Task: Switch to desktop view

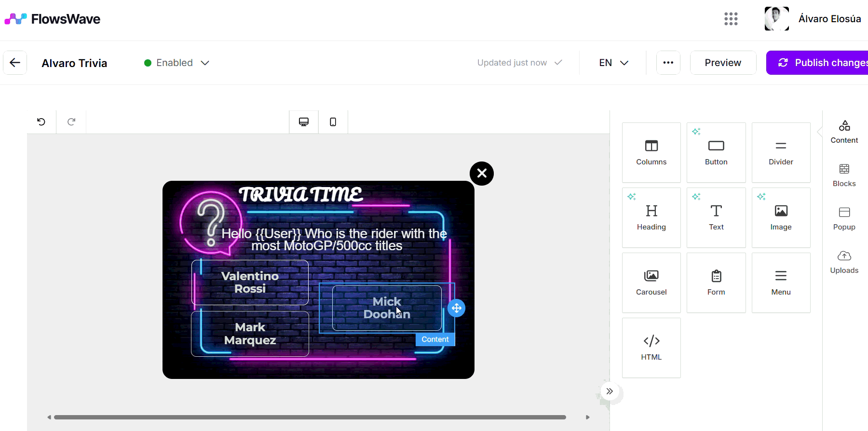Action: (x=304, y=122)
